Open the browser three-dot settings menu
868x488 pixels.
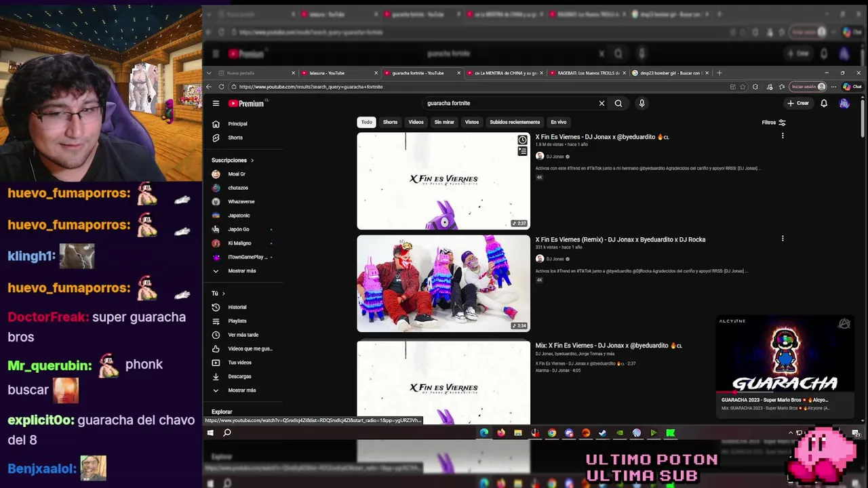tap(833, 87)
